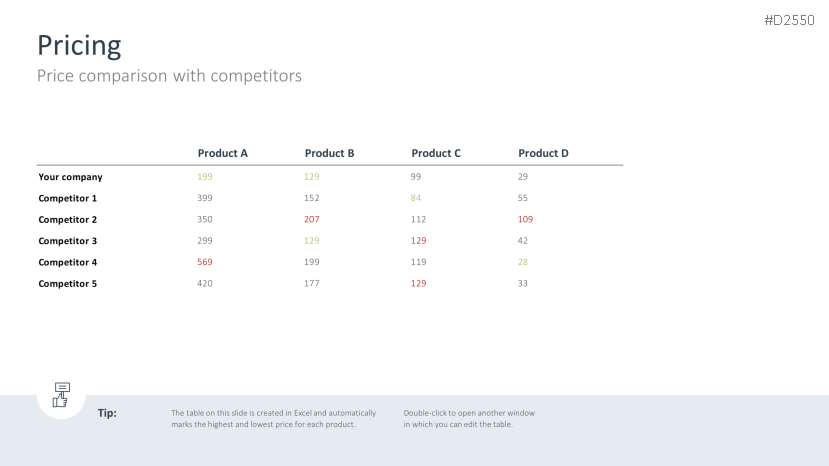This screenshot has width=829, height=466.
Task: Click the Competitor 5 row label
Action: (68, 283)
